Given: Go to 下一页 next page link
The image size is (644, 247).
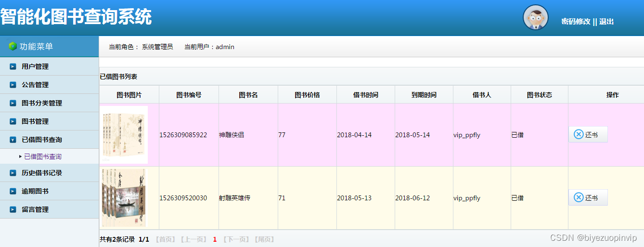Looking at the screenshot, I should (236, 239).
